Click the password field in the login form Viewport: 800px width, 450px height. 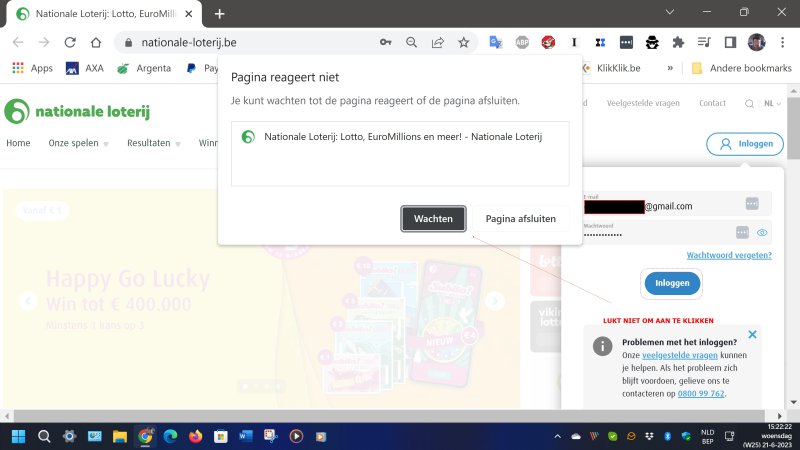tap(655, 233)
